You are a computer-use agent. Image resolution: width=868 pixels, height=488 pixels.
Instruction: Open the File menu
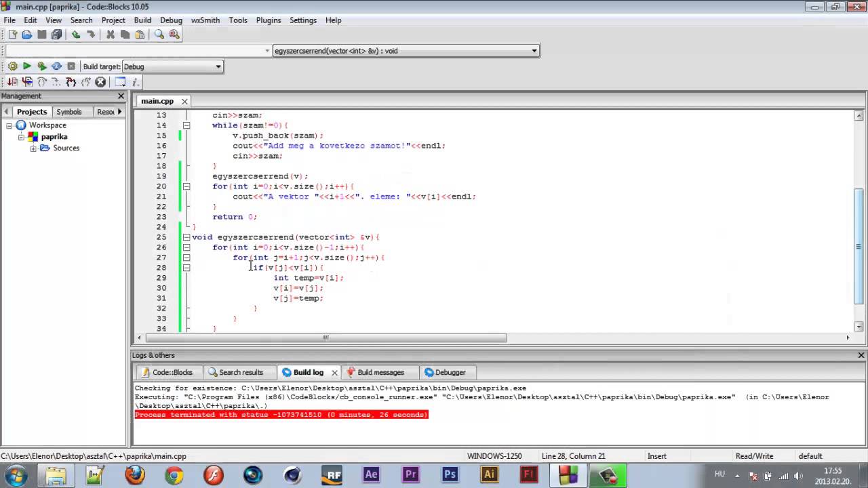[x=9, y=20]
